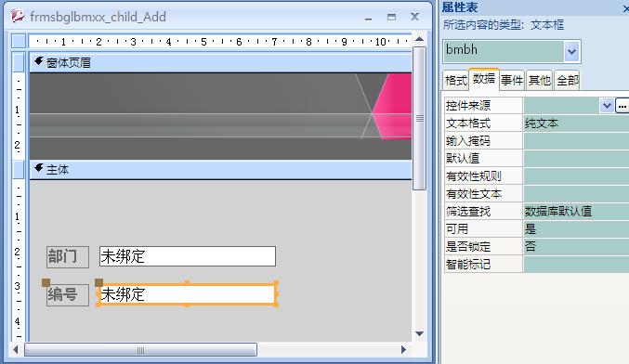
Task: Select the 窗体页眉 section selector on vertical ruler
Action: [x=19, y=62]
